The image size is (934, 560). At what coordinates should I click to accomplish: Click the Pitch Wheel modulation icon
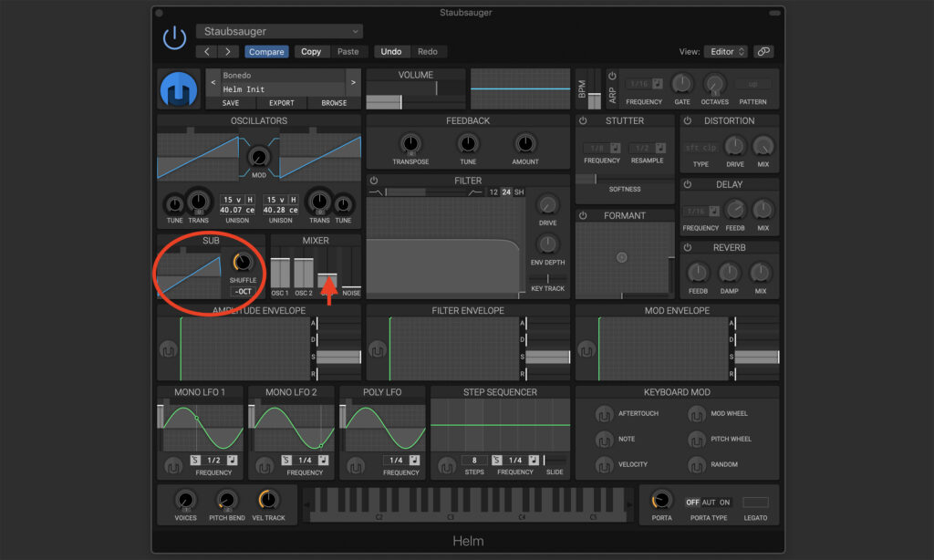coord(696,440)
